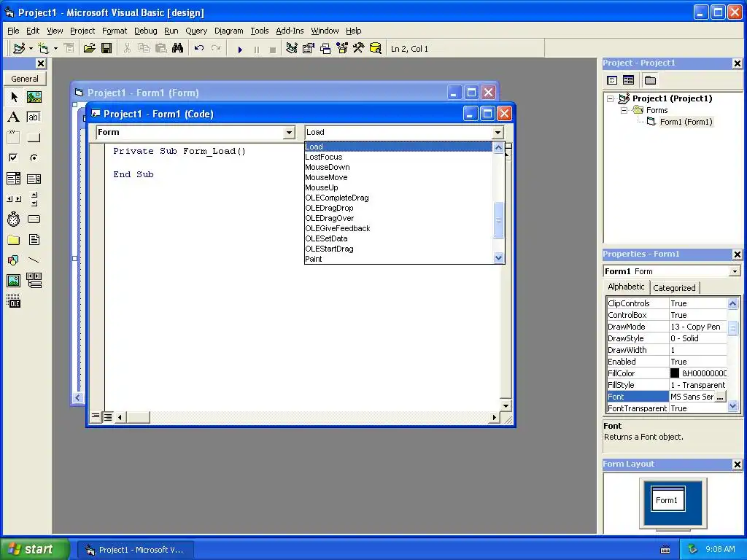Select the OptionButton control in toolbox

[34, 157]
